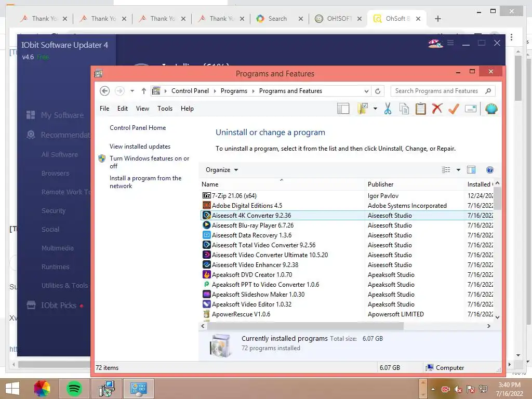Open IObit Software Updater menu icon

[450, 43]
